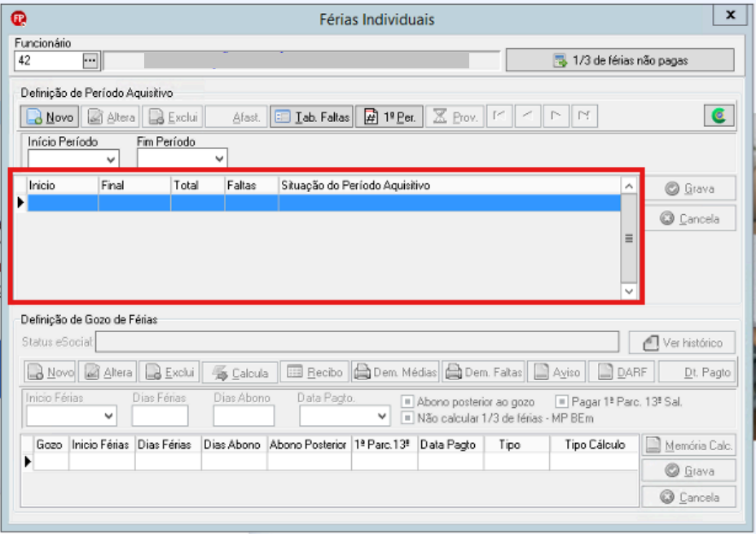Open Data Pagto. date dropdown

coord(382,416)
